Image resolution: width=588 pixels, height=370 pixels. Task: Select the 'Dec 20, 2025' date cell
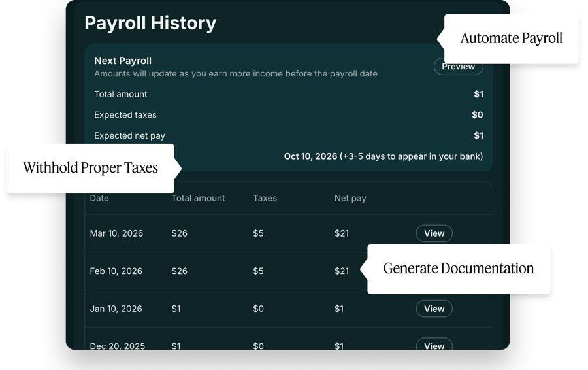[118, 346]
